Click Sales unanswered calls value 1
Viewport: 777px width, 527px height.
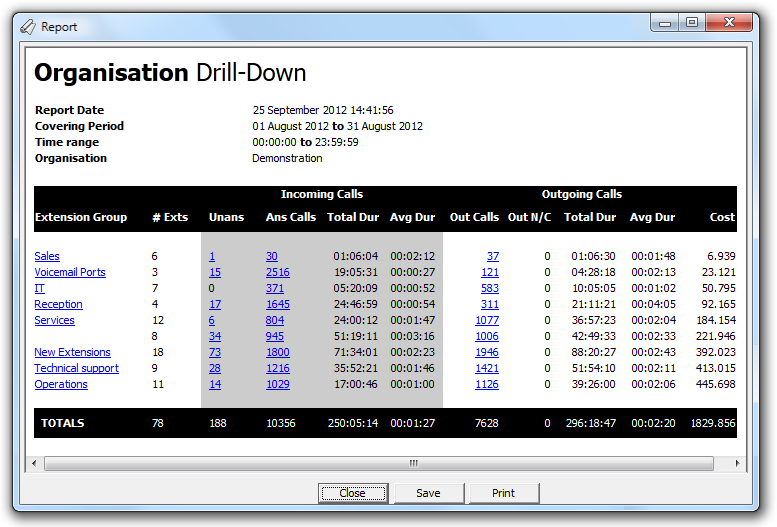[212, 256]
